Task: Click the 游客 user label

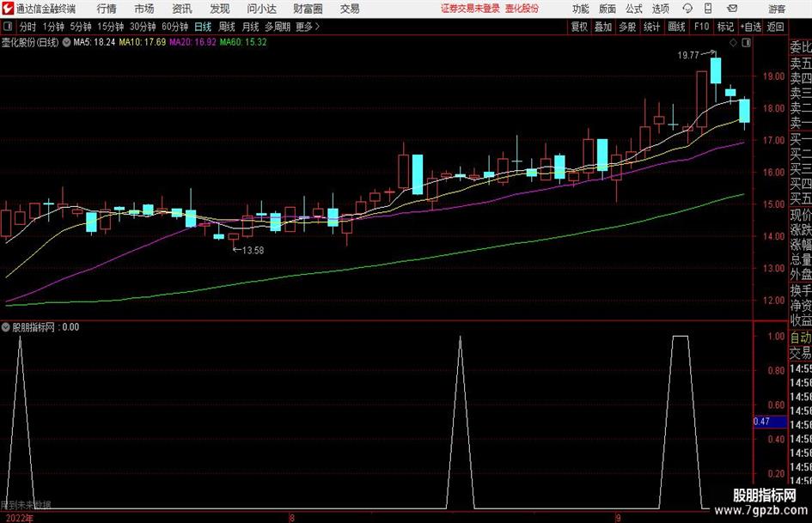Action: point(776,9)
